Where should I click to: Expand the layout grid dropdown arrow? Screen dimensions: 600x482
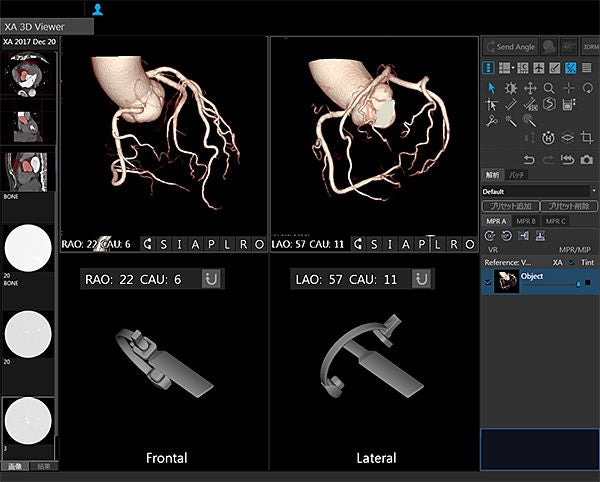click(514, 68)
